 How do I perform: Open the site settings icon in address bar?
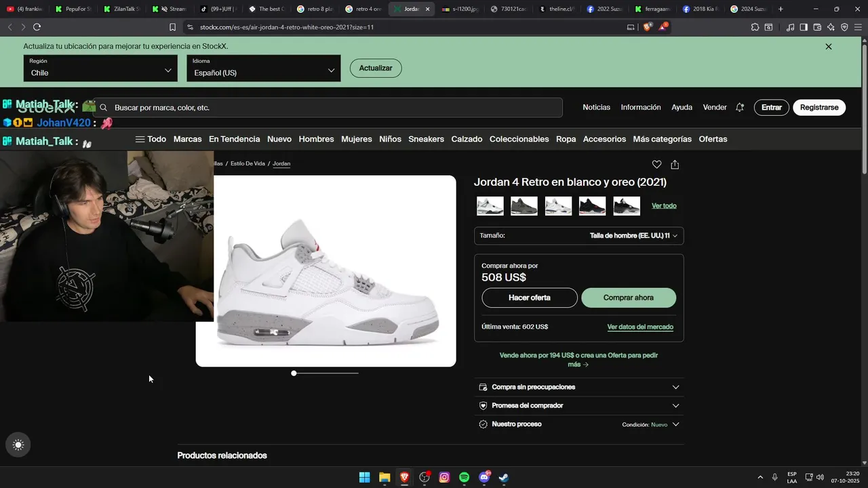coord(190,27)
